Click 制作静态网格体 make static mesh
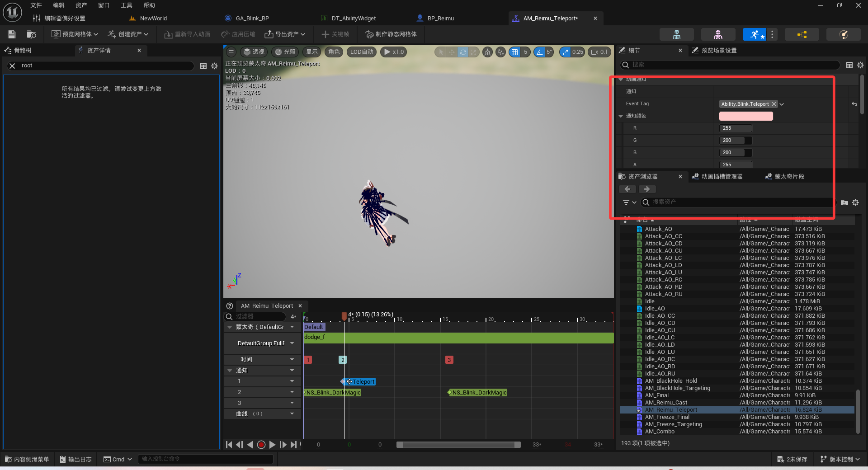Image resolution: width=868 pixels, height=470 pixels. click(x=391, y=34)
